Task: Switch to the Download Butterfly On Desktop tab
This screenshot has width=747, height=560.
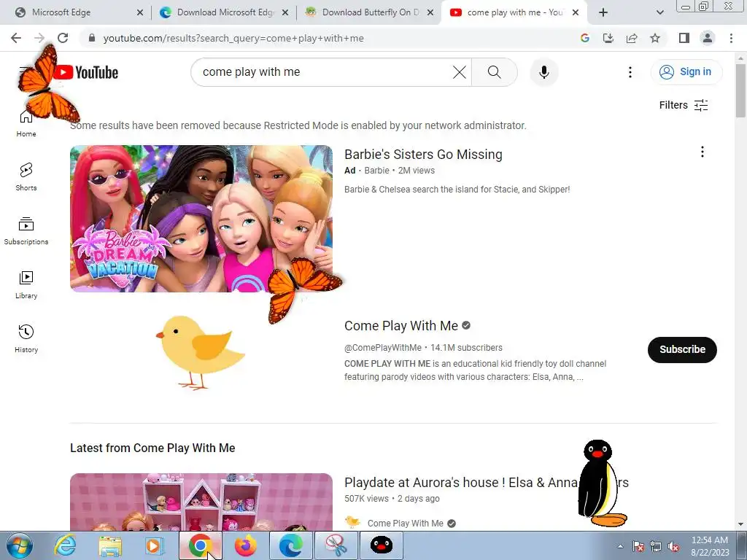Action: [x=369, y=12]
